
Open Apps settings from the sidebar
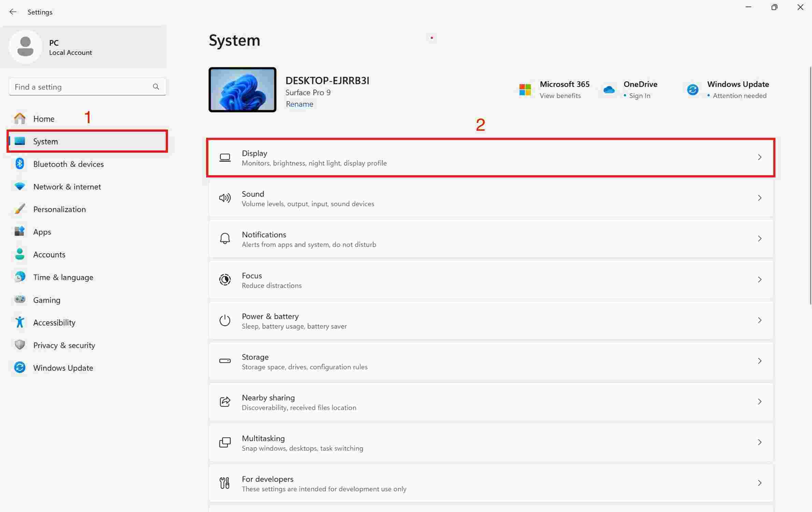42,231
